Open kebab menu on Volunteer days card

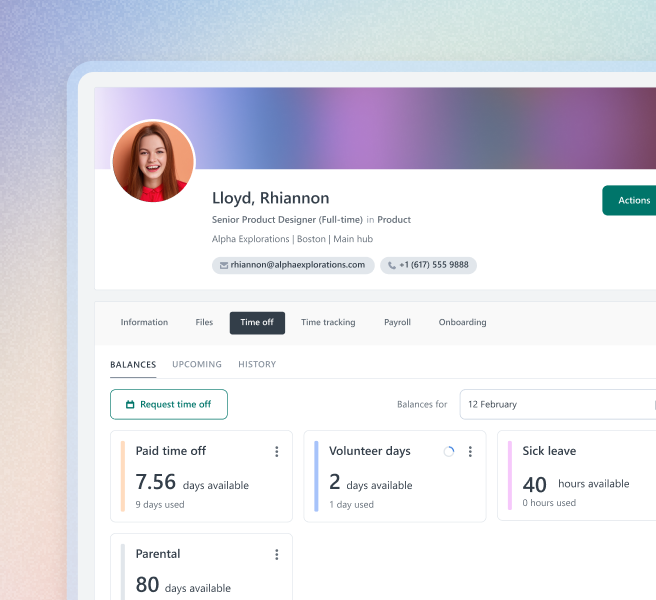pos(470,451)
